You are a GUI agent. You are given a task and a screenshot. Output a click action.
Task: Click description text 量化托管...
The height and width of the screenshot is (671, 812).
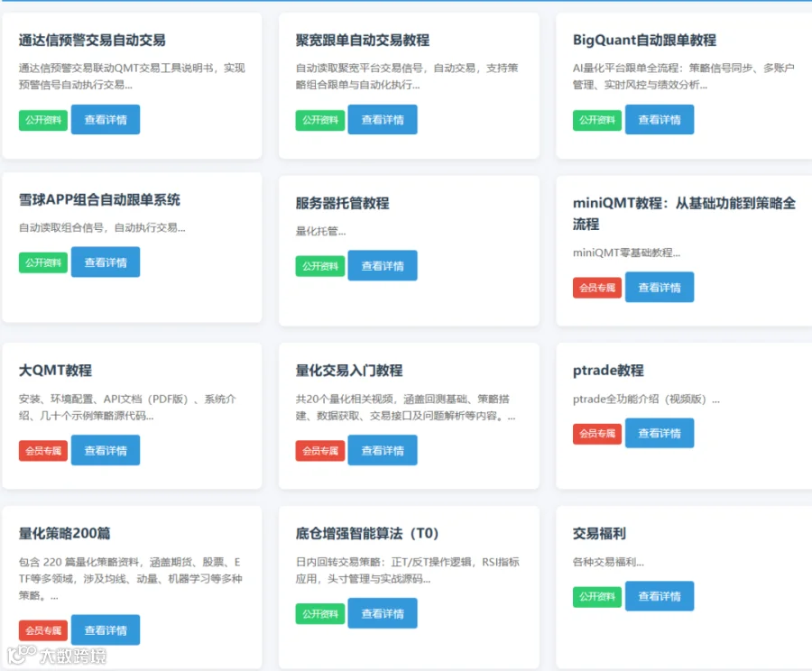(x=320, y=232)
